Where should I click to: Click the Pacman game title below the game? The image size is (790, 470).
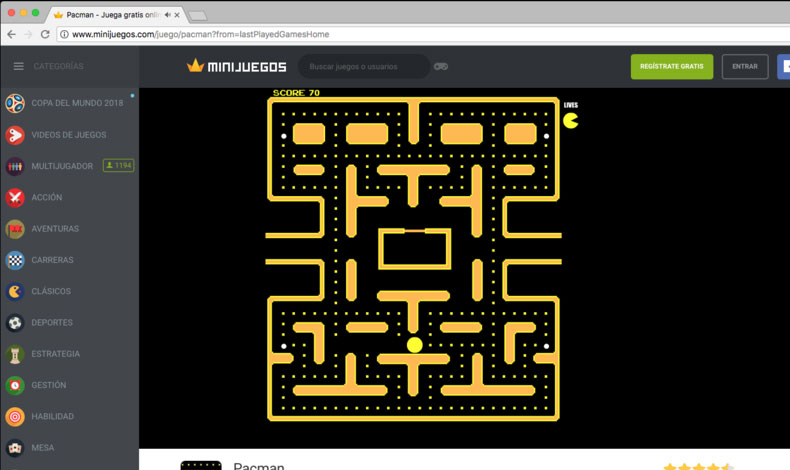tap(258, 466)
